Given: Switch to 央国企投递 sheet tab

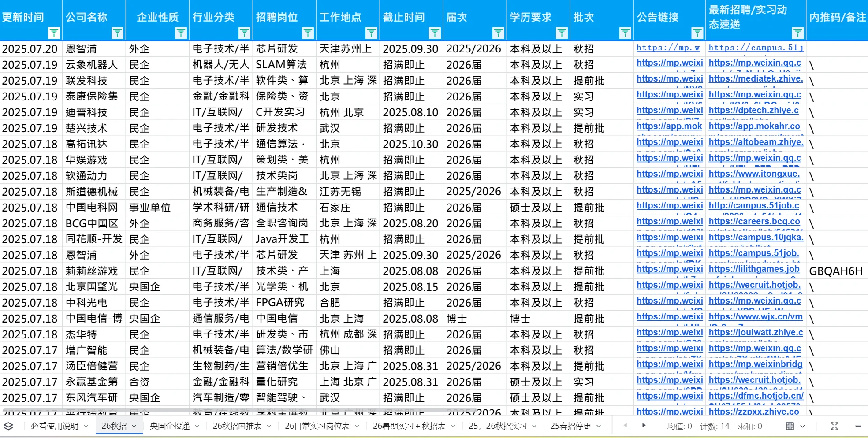Looking at the screenshot, I should point(170,426).
